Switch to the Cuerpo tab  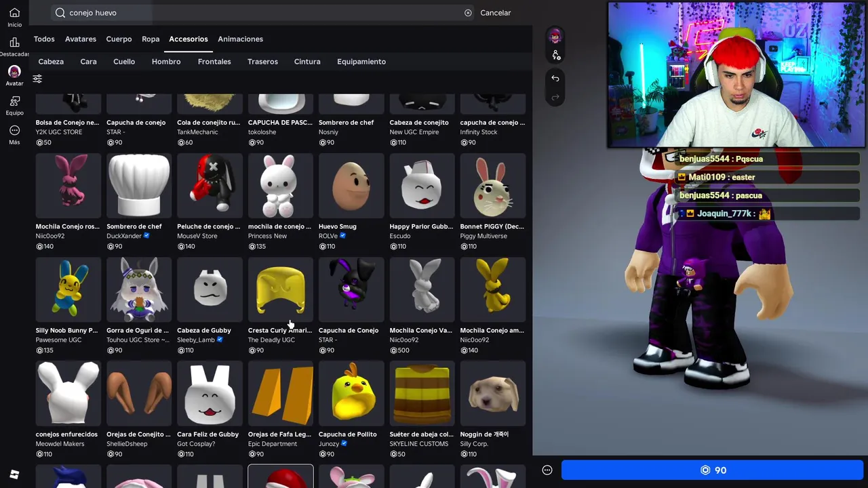[x=119, y=39]
